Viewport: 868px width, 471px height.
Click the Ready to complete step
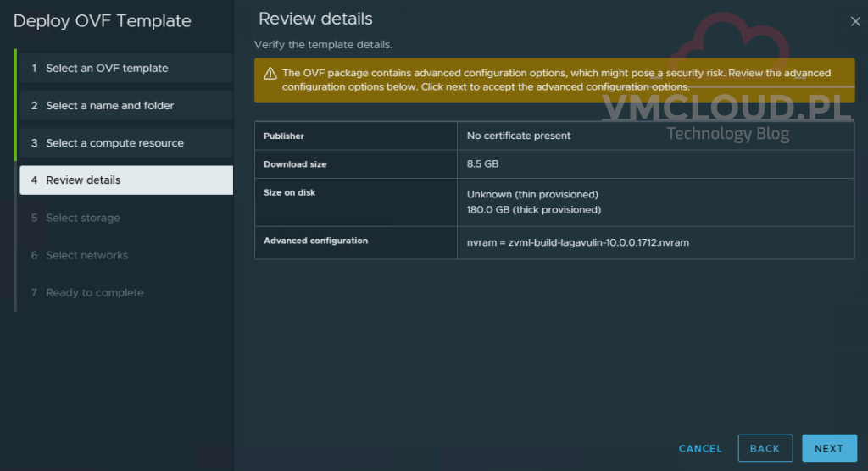coord(94,292)
